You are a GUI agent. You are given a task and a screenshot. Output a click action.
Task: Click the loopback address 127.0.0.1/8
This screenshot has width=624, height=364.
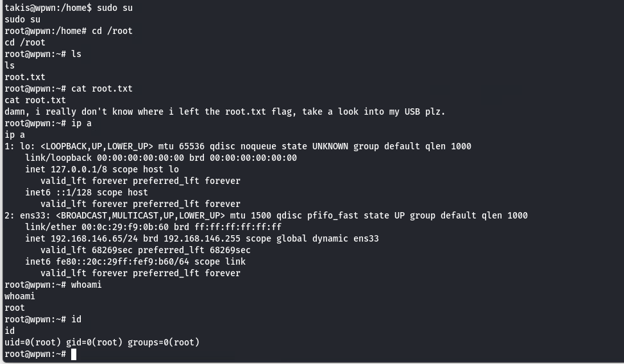(x=79, y=169)
